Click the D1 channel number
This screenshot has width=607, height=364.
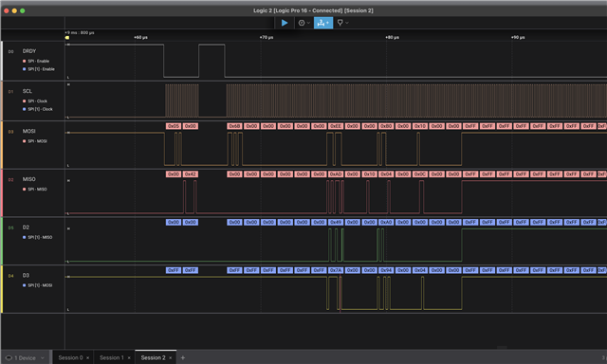[10, 92]
